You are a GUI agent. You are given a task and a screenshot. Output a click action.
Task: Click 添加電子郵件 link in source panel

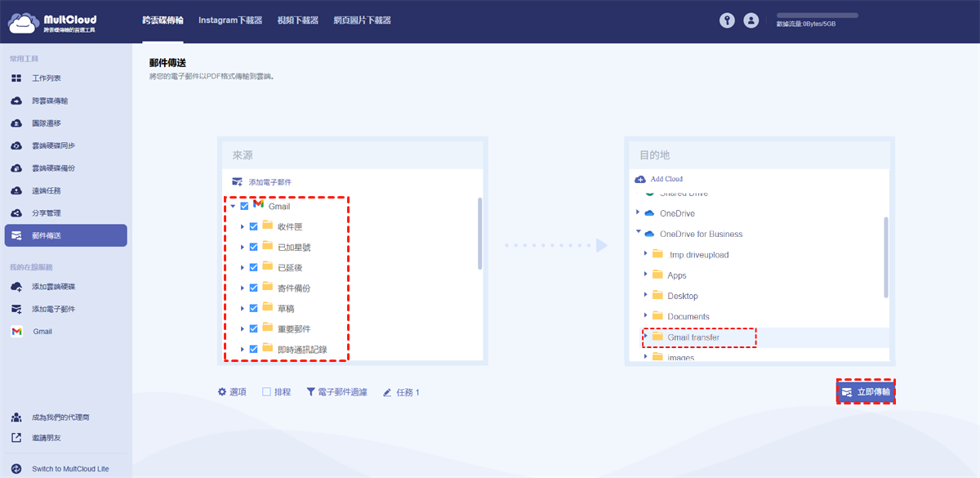coord(269,182)
